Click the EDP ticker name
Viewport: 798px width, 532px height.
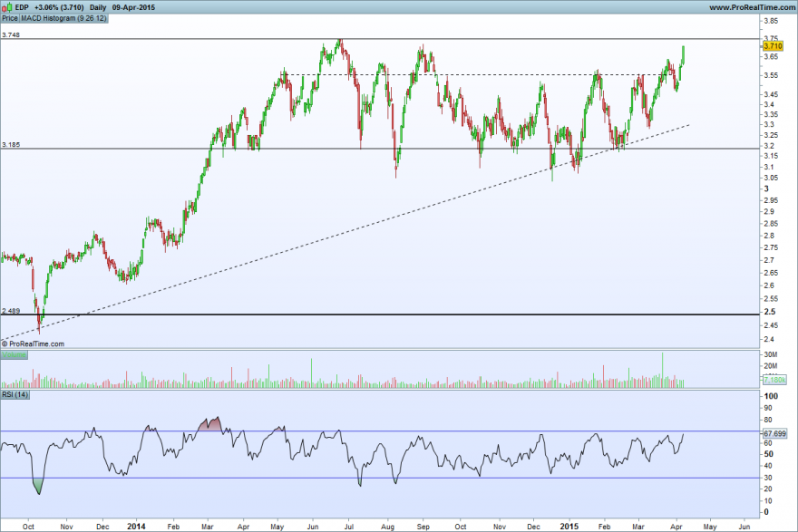pos(22,7)
